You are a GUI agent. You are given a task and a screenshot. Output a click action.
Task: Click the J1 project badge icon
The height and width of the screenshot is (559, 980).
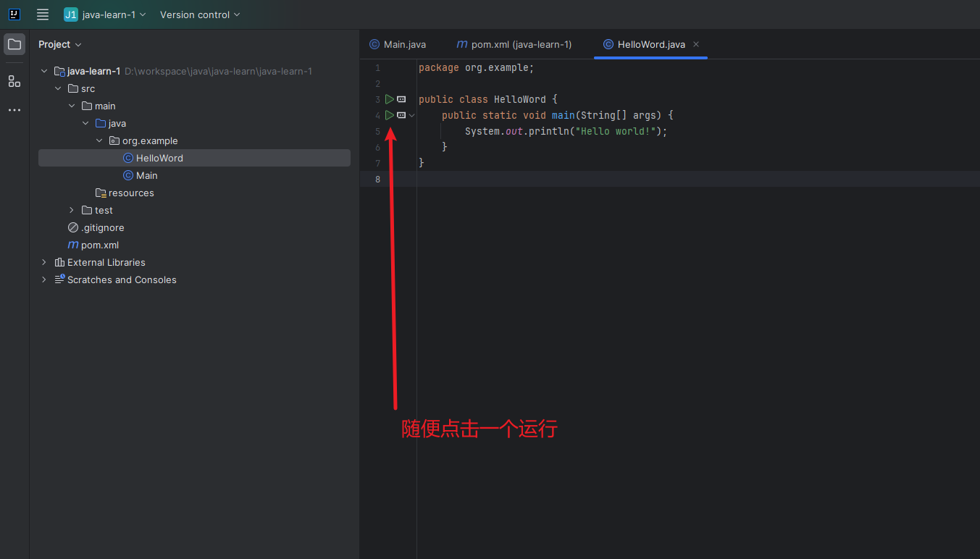pos(70,14)
